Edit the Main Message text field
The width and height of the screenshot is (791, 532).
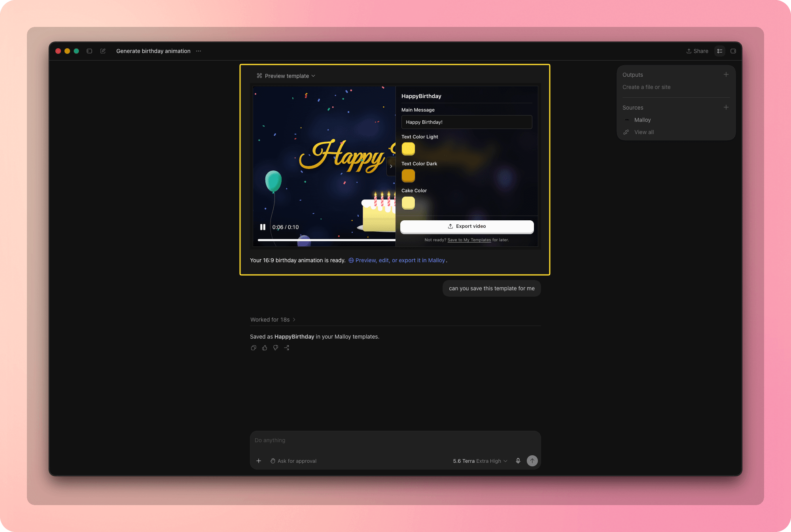(x=467, y=122)
